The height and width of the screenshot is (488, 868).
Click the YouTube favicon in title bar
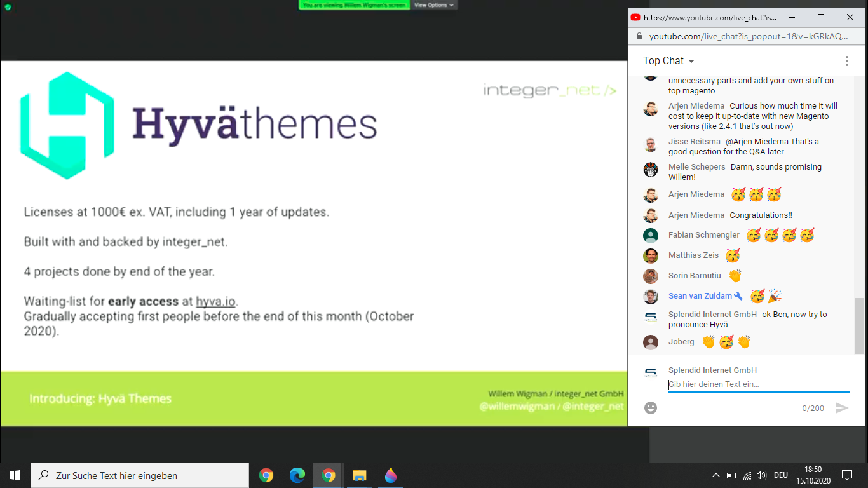point(635,18)
